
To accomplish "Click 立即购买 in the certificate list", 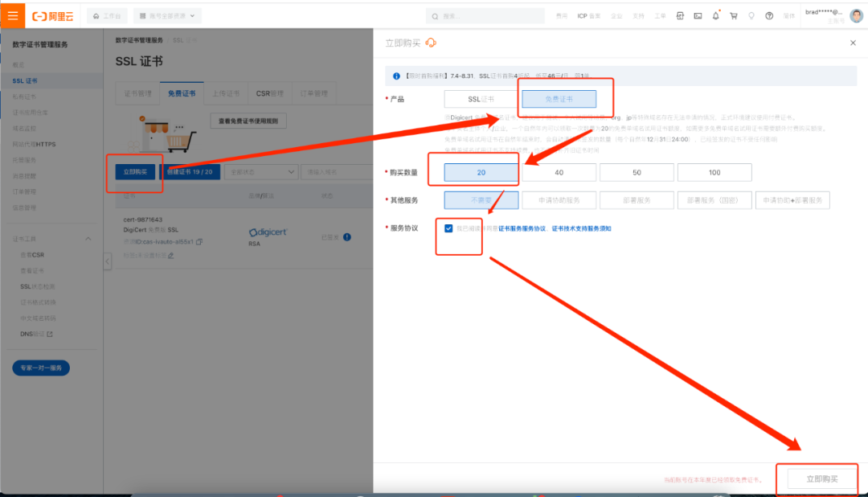I will coord(135,172).
